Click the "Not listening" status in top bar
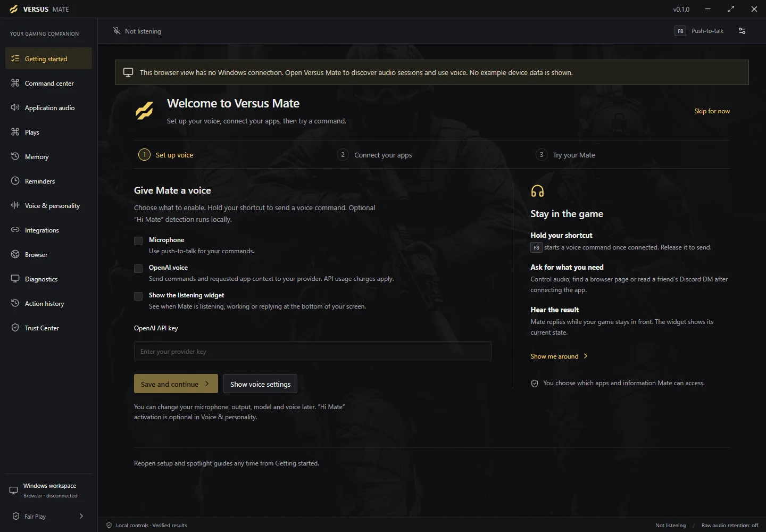The height and width of the screenshot is (532, 766). click(143, 31)
